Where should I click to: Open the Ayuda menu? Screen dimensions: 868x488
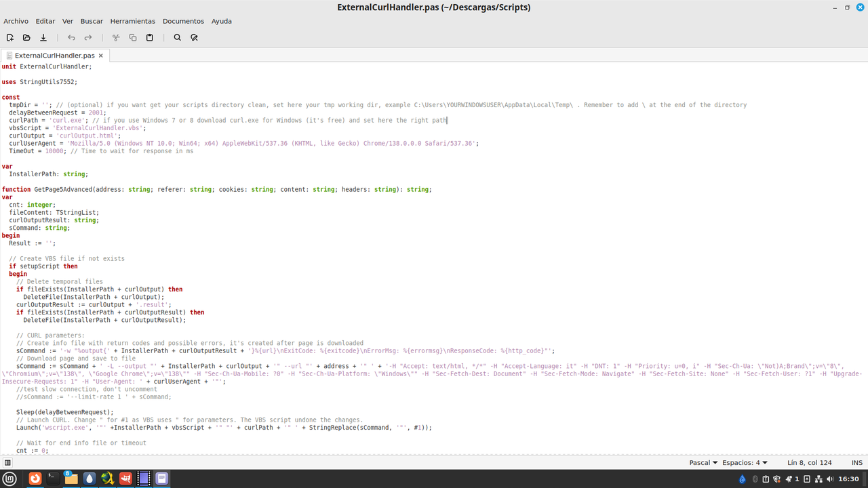tap(222, 21)
